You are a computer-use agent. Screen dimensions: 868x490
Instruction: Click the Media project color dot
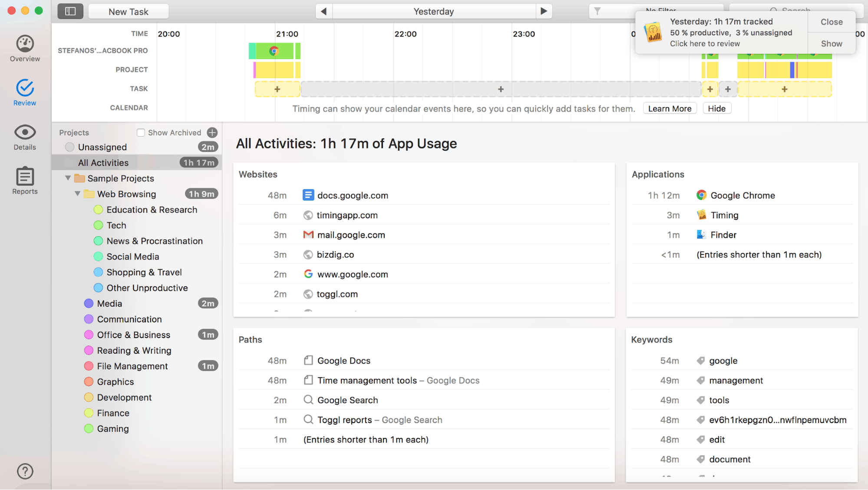pyautogui.click(x=89, y=303)
